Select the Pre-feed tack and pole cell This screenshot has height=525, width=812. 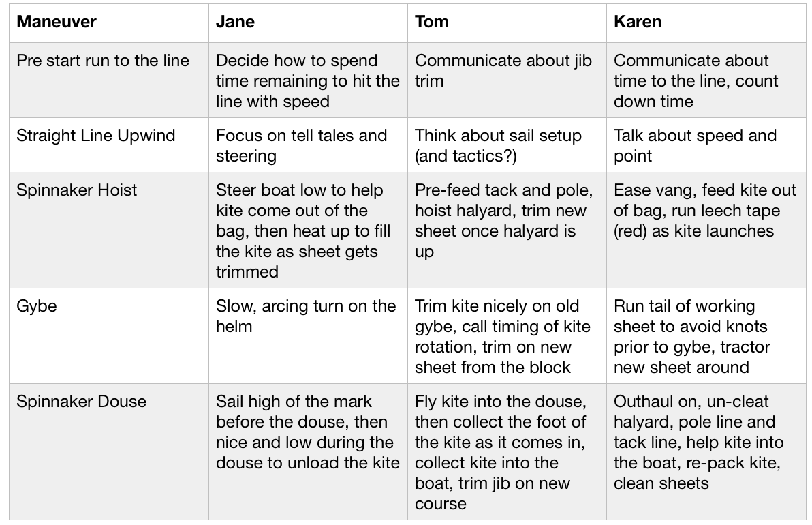tap(507, 230)
